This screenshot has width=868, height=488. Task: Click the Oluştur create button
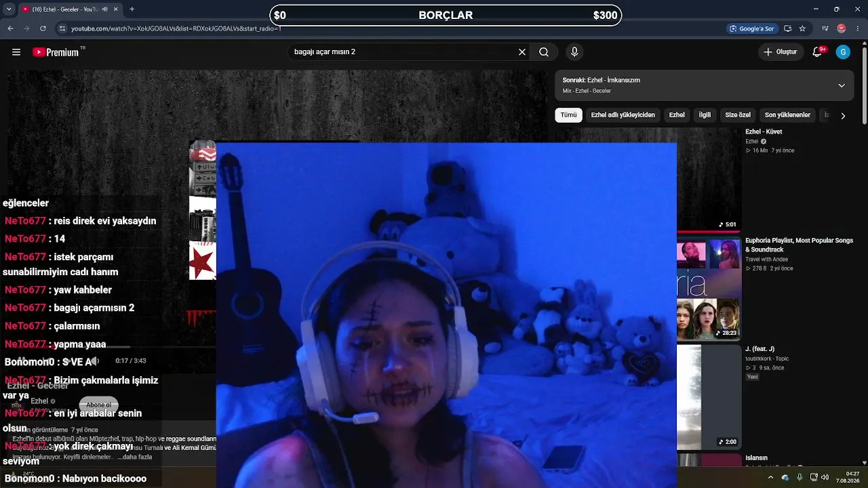point(781,52)
